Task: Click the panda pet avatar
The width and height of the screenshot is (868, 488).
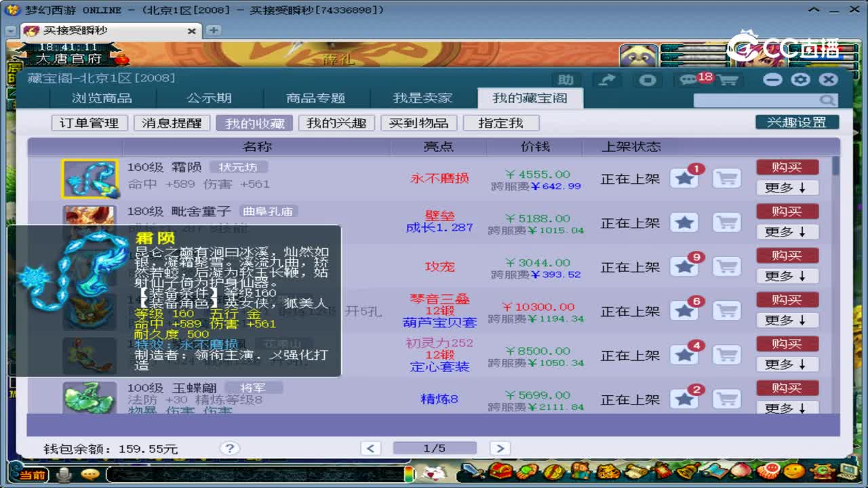Action: pyautogui.click(x=638, y=56)
